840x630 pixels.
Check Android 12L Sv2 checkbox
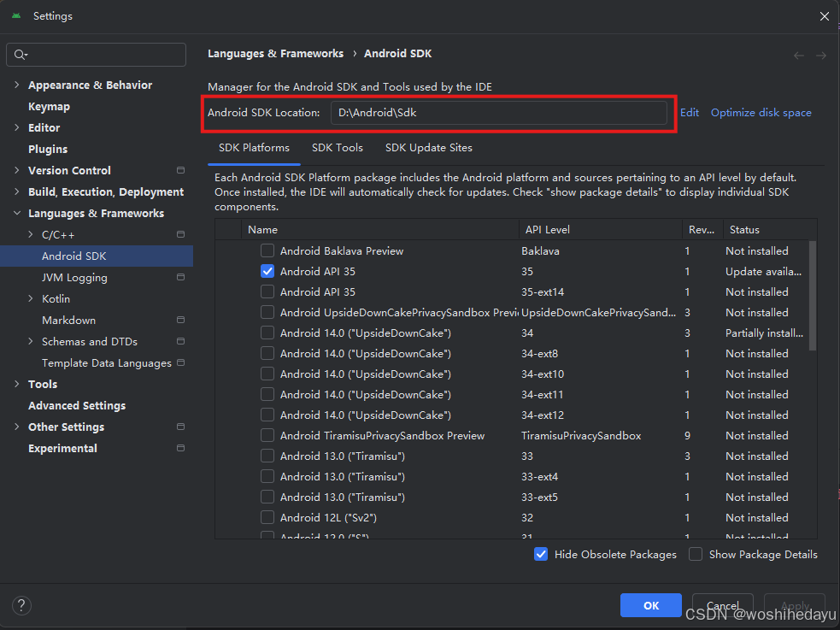click(267, 517)
